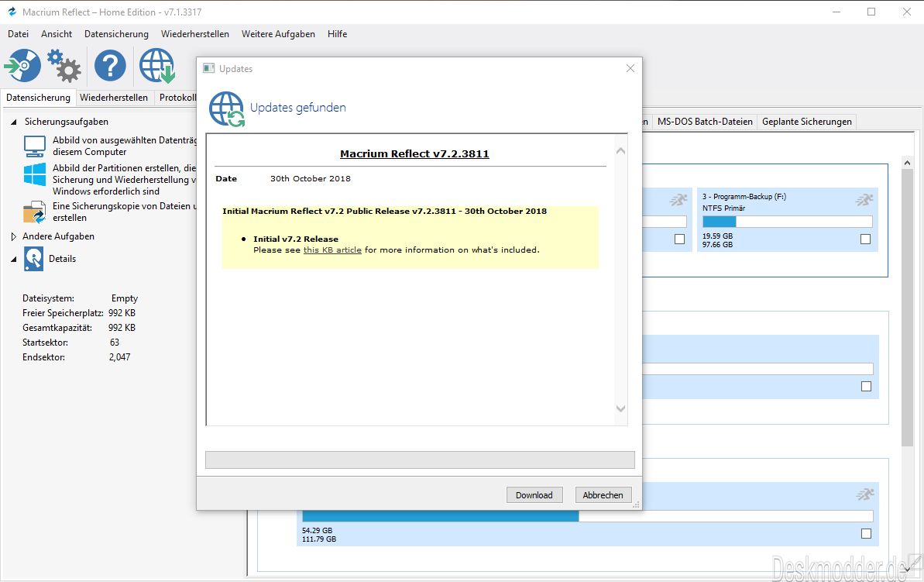Click usage bar of the 54.29 GB partition
Viewport: 924px width, 582px height.
[x=587, y=516]
